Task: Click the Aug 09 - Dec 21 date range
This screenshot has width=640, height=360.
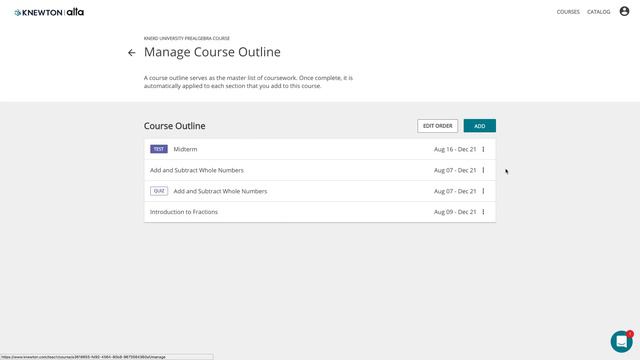Action: (455, 212)
